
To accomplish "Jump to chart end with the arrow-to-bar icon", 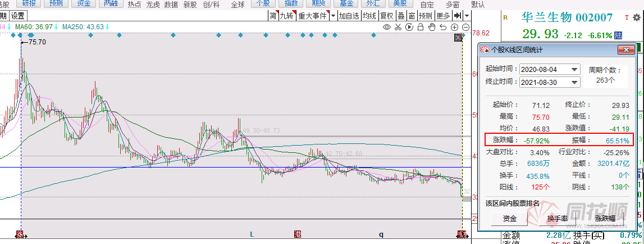I will tap(457, 16).
